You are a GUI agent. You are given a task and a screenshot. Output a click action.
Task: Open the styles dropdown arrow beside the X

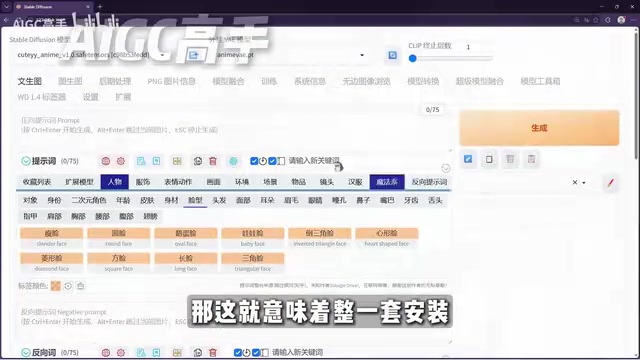click(x=584, y=182)
